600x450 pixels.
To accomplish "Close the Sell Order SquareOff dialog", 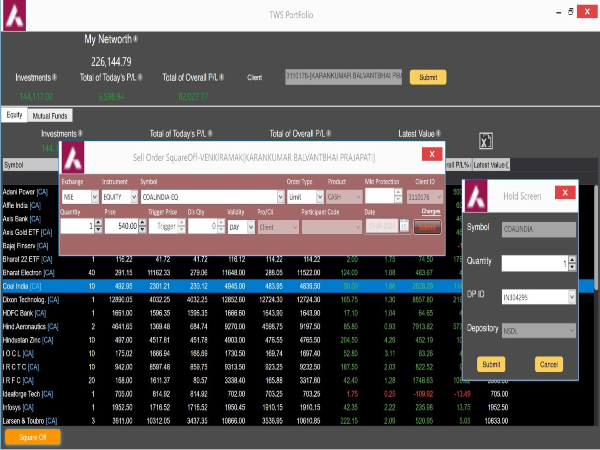I will point(432,154).
